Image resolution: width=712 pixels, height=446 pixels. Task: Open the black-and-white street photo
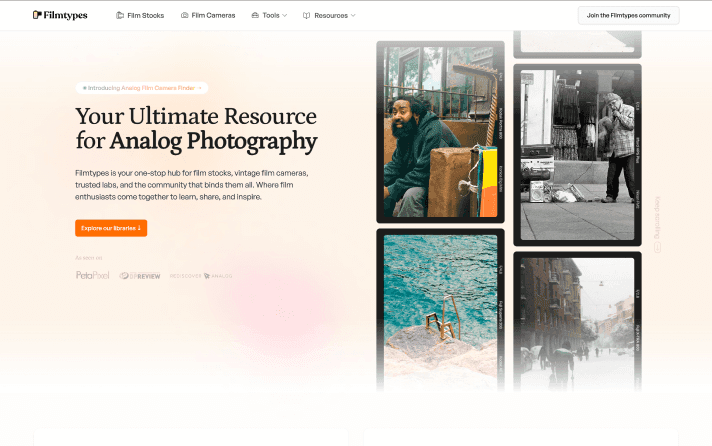577,155
